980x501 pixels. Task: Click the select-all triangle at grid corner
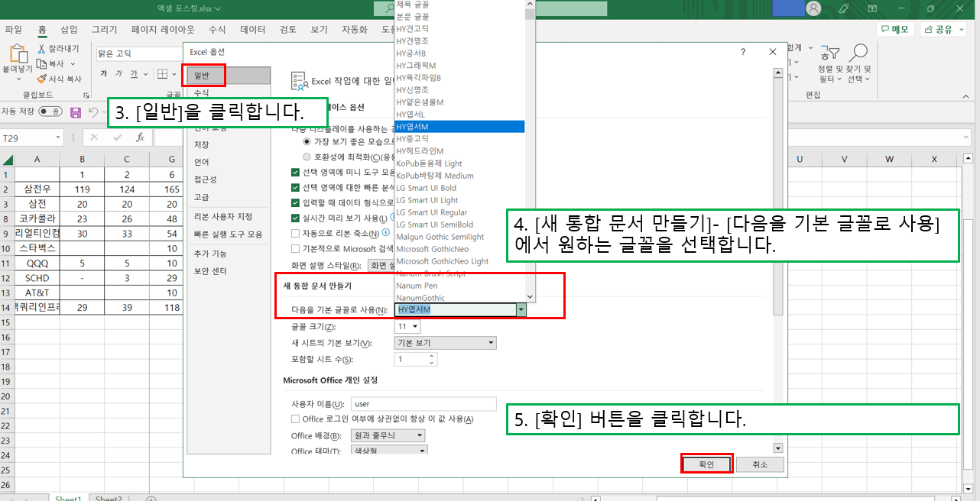point(7,160)
